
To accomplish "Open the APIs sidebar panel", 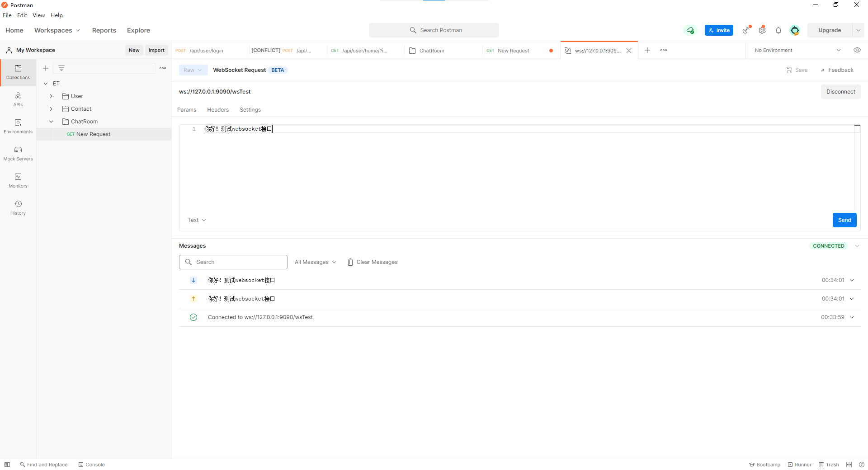I will (18, 99).
